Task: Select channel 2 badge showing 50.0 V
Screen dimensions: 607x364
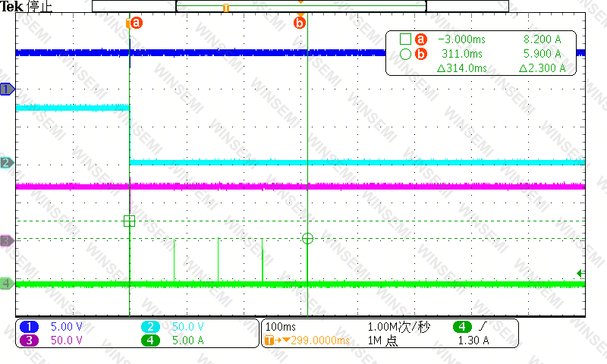Action: click(x=150, y=327)
